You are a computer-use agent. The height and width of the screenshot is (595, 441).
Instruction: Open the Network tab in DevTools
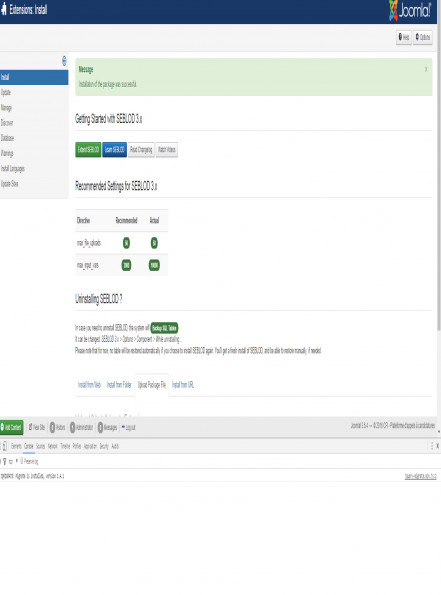[x=53, y=446]
